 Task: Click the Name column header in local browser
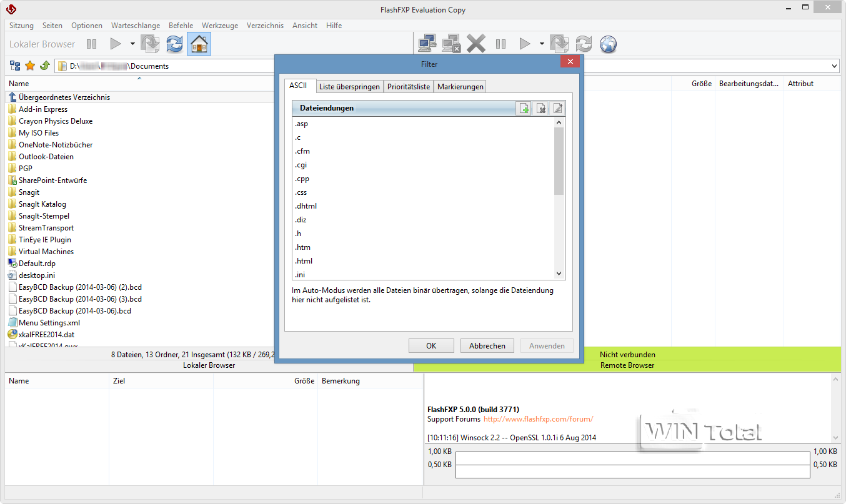click(x=19, y=84)
